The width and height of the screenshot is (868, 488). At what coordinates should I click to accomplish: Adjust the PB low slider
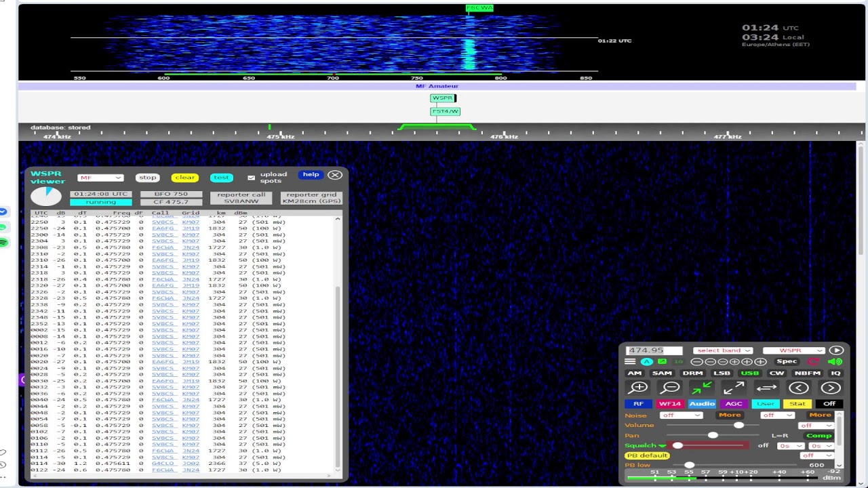point(734,465)
